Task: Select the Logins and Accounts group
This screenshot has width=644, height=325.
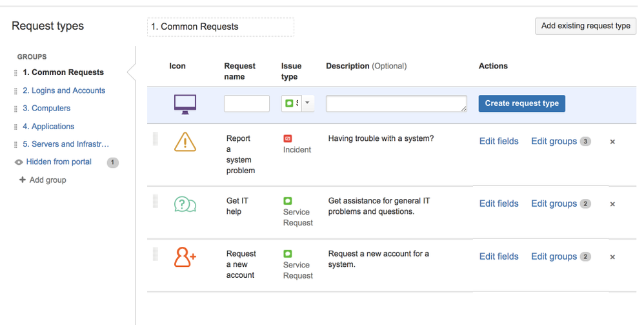Action: tap(64, 91)
